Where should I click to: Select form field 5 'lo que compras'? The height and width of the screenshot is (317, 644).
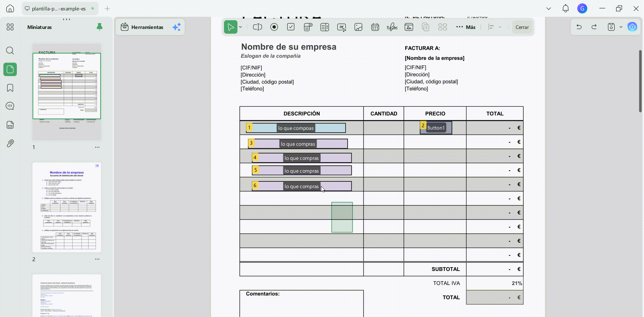point(302,171)
